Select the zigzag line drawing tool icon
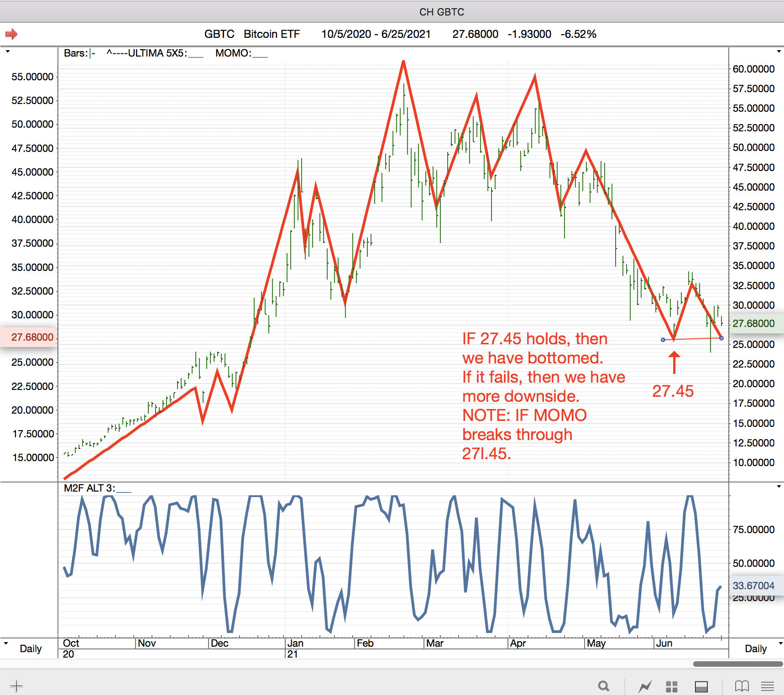The height and width of the screenshot is (695, 784). pos(645,686)
